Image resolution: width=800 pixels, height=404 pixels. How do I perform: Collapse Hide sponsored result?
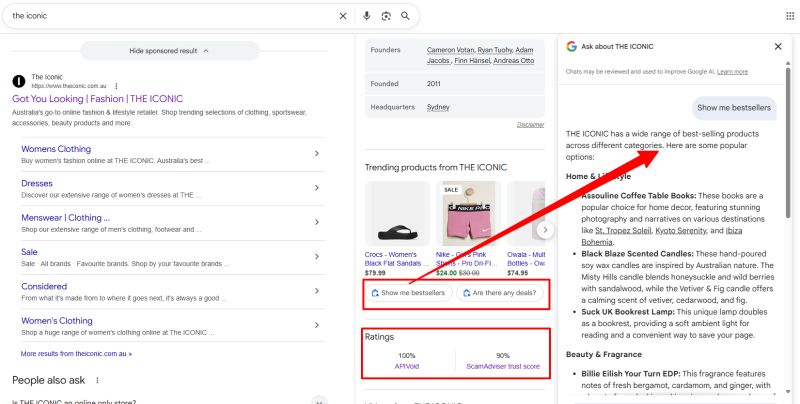pos(169,51)
